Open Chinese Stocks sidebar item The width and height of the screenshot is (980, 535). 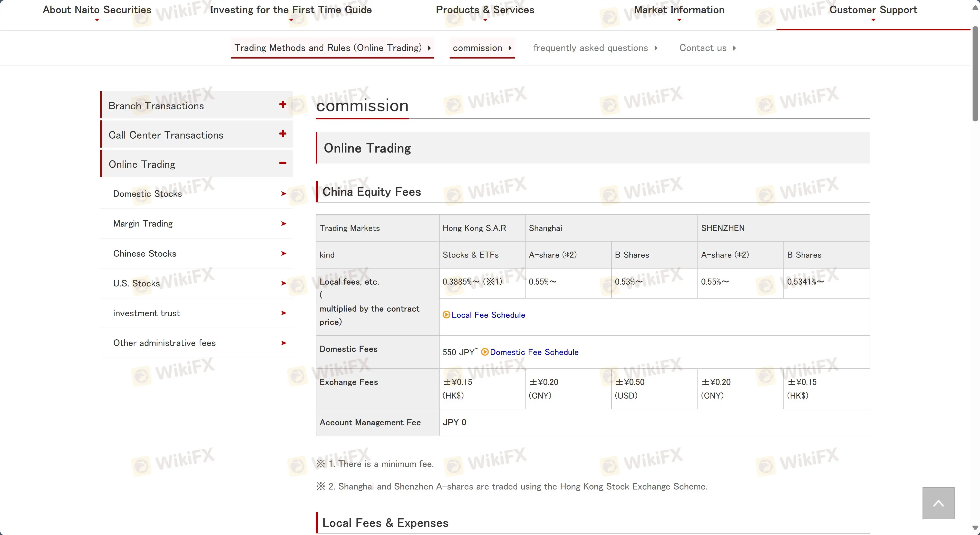tap(197, 253)
